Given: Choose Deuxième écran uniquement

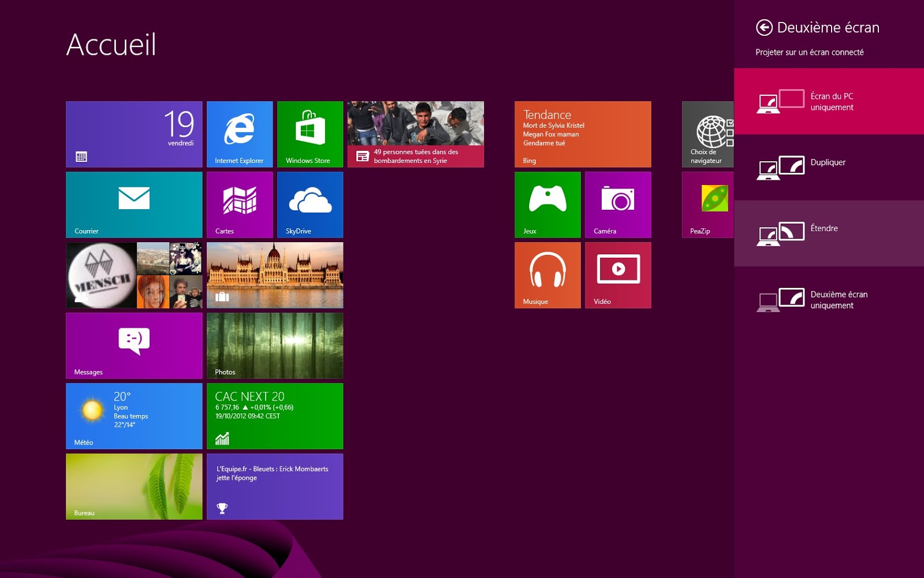Looking at the screenshot, I should pyautogui.click(x=829, y=299).
